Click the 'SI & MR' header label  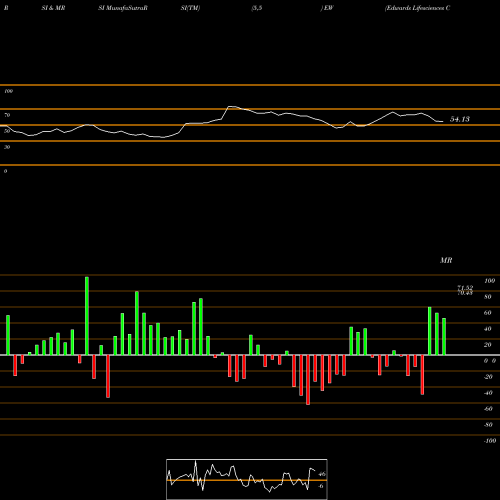click(53, 8)
